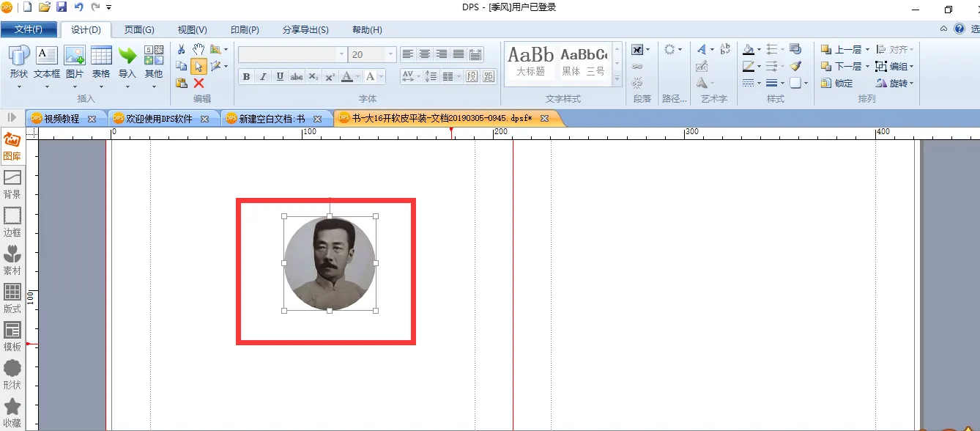The image size is (980, 431).
Task: Switch to the 视频教程 document tab
Action: pos(62,119)
